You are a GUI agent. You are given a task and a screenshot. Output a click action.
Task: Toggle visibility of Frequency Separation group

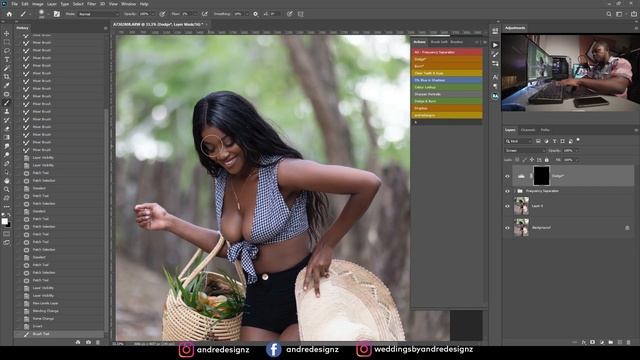click(507, 191)
